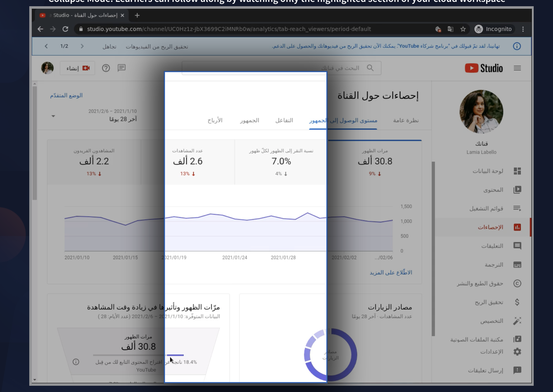This screenshot has width=553, height=392.
Task: Open the browser's three-dot menu
Action: pyautogui.click(x=523, y=29)
